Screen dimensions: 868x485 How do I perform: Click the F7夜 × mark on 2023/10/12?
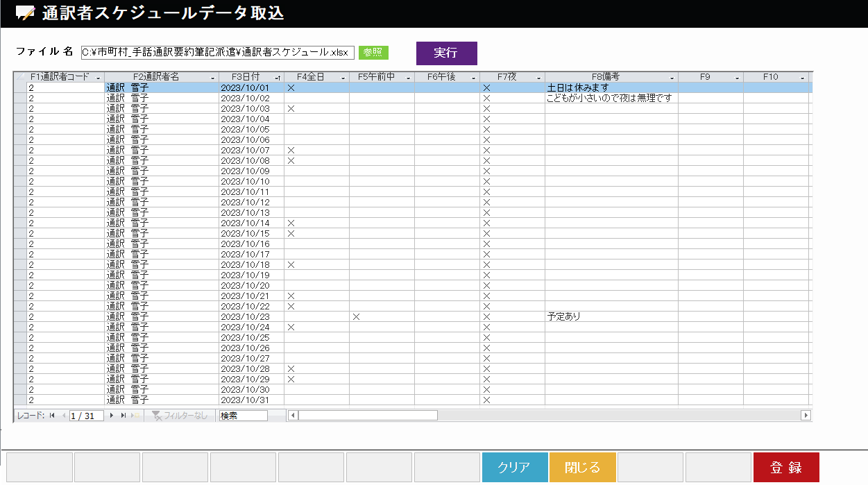(x=487, y=203)
